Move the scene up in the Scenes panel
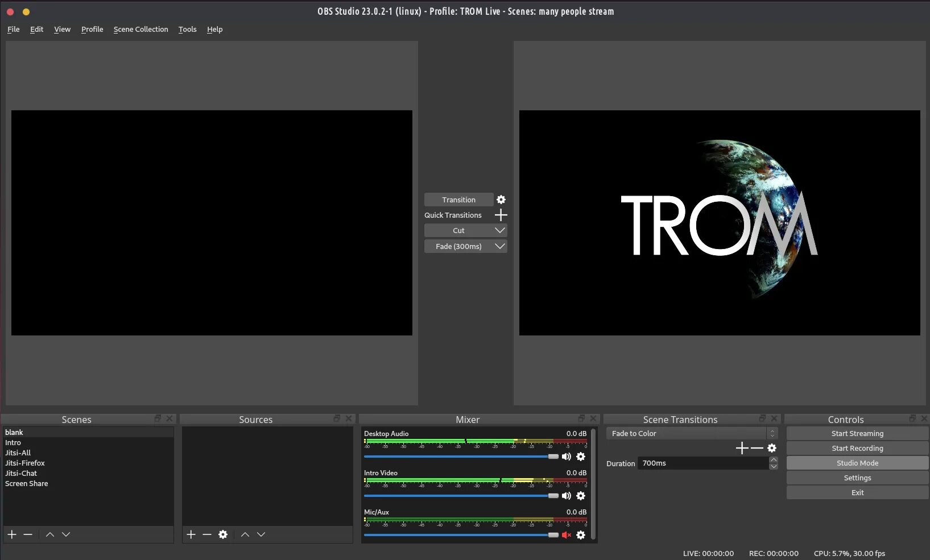This screenshot has height=560, width=930. pos(50,534)
